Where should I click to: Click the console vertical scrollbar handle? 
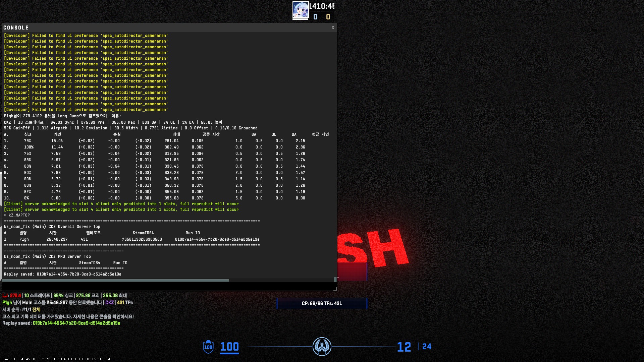(335, 280)
